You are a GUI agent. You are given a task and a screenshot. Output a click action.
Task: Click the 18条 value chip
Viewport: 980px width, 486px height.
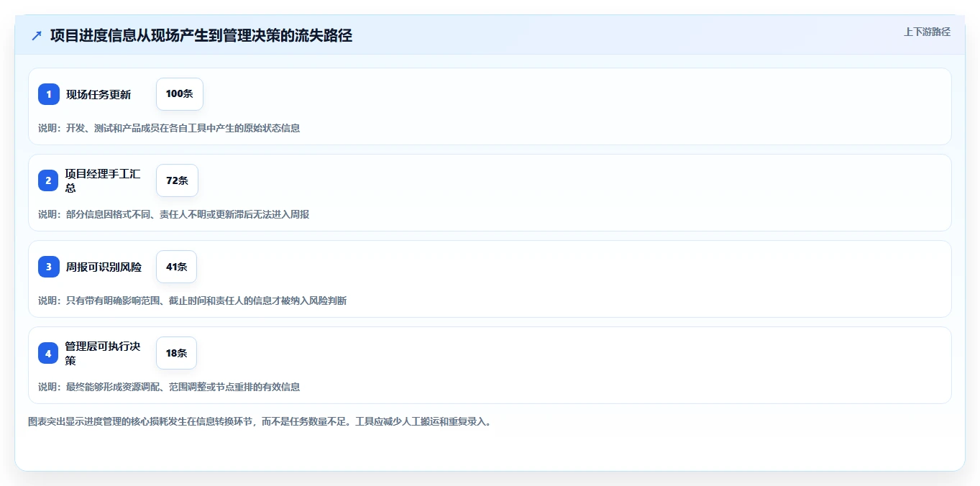pyautogui.click(x=176, y=353)
